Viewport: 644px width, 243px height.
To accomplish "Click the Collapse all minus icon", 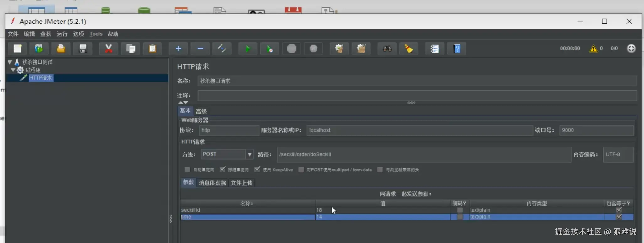I will pyautogui.click(x=200, y=49).
